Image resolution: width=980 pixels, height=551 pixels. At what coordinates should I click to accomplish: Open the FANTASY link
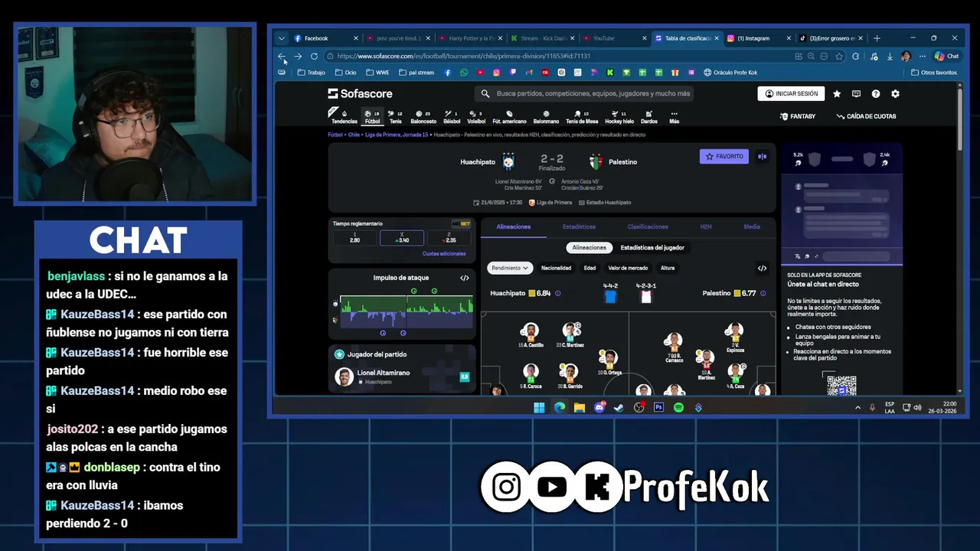pos(798,116)
